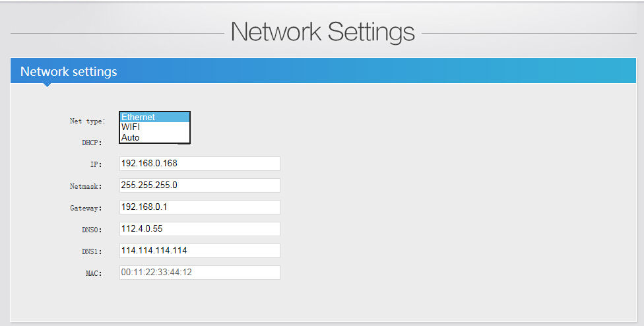Click the large Network Settings page title

pyautogui.click(x=323, y=32)
